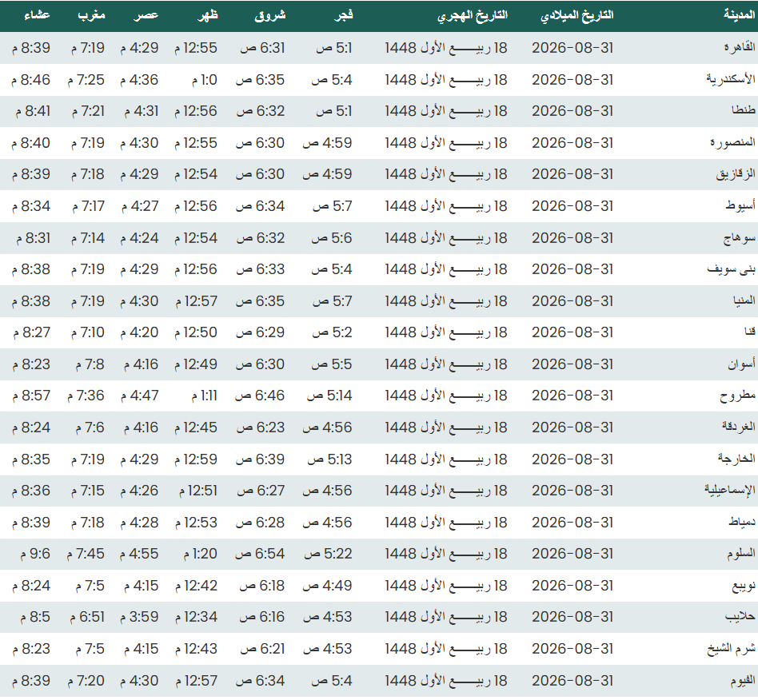The image size is (758, 700).
Task: Click Beni Suef's sunrise time 6:33 ص
Action: [x=261, y=269]
